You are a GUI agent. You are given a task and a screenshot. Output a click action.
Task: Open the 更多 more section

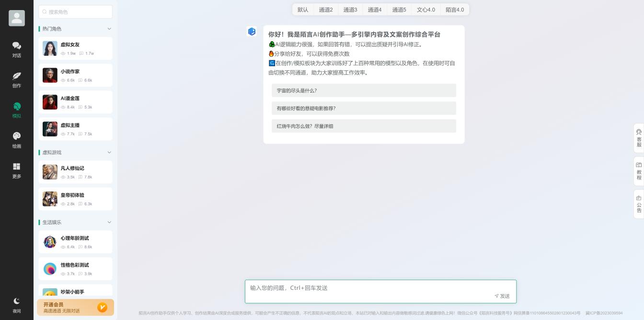point(16,170)
